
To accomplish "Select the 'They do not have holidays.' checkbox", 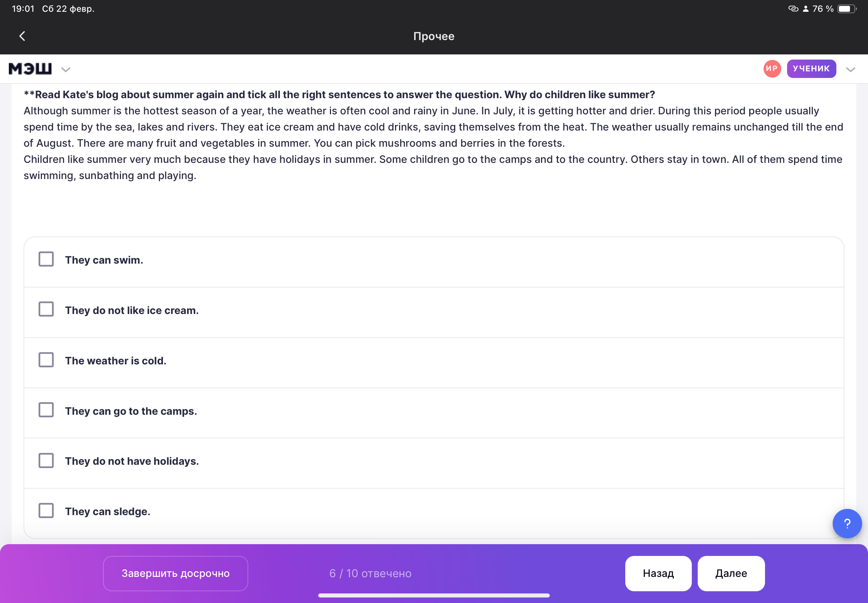I will click(x=46, y=461).
